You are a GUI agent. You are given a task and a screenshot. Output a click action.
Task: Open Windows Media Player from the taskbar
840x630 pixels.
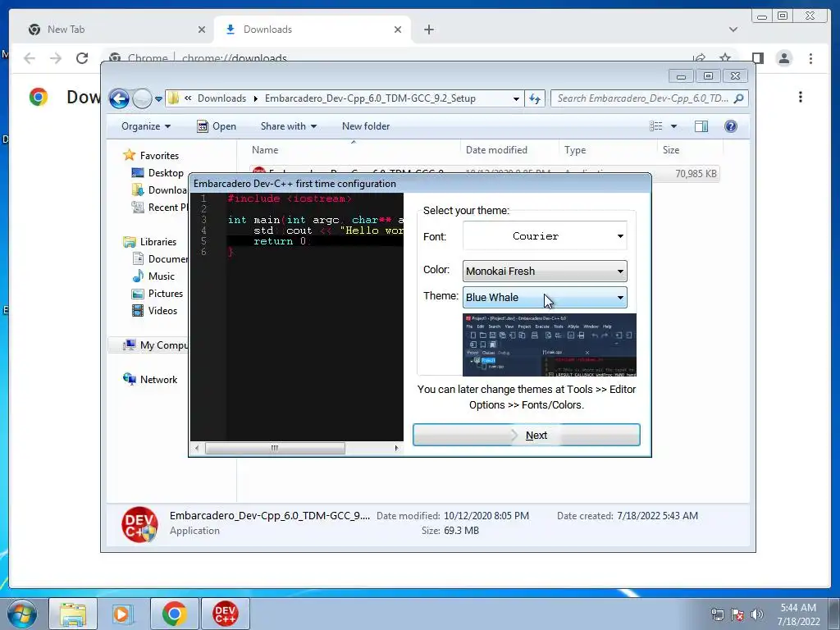pos(123,614)
